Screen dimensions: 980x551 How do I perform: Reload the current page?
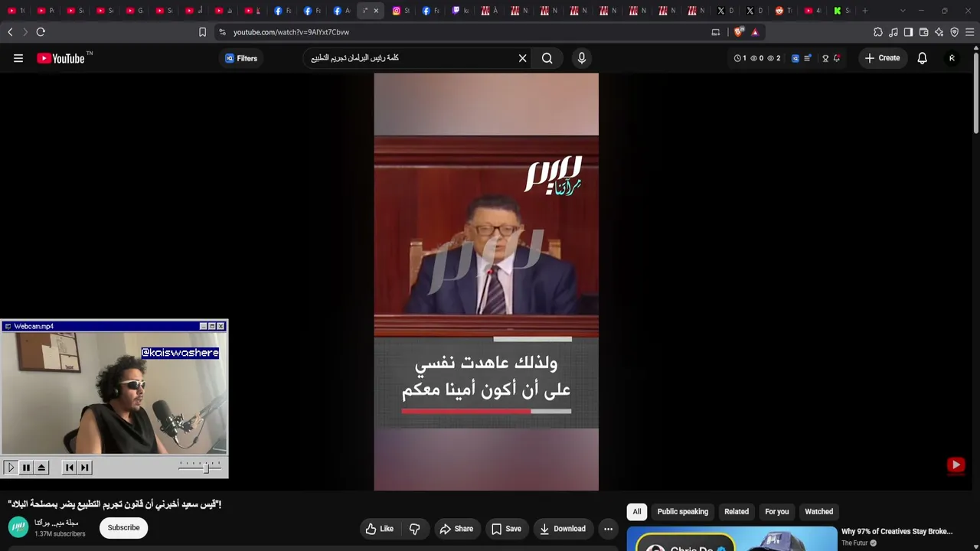click(x=41, y=32)
